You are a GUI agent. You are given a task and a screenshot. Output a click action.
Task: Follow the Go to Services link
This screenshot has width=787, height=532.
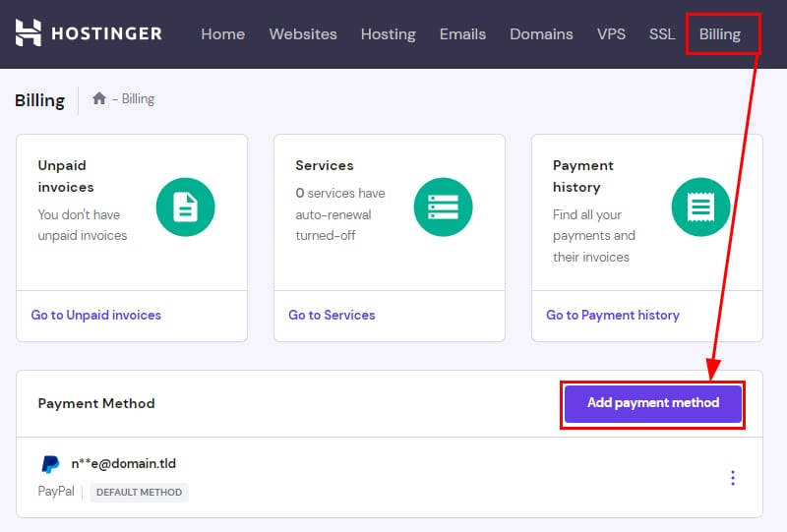[x=332, y=315]
